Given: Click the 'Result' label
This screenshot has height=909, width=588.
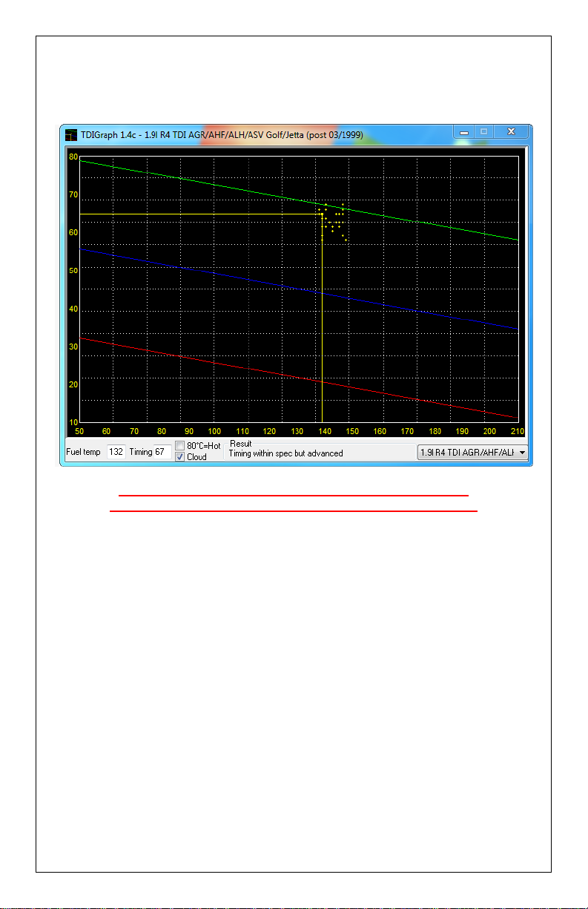Looking at the screenshot, I should (241, 444).
